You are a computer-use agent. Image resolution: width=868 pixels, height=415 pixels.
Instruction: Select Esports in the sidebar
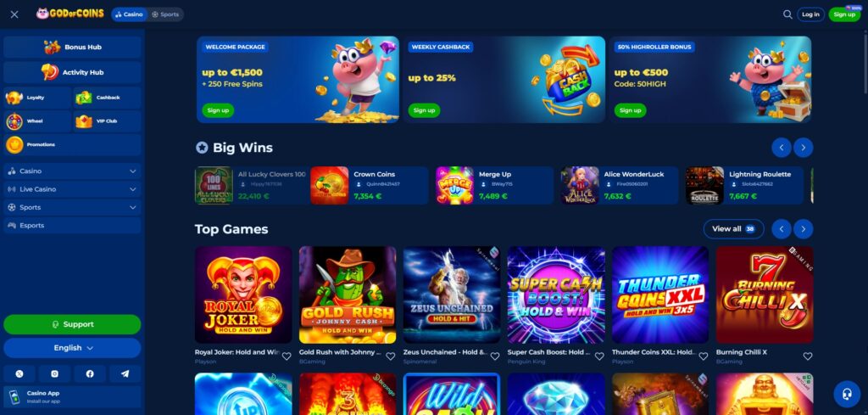tap(73, 226)
